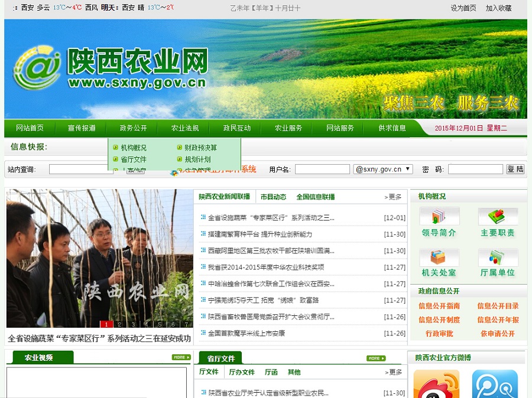532x398 pixels.
Task: Open 政务公开 menu
Action: (x=134, y=128)
